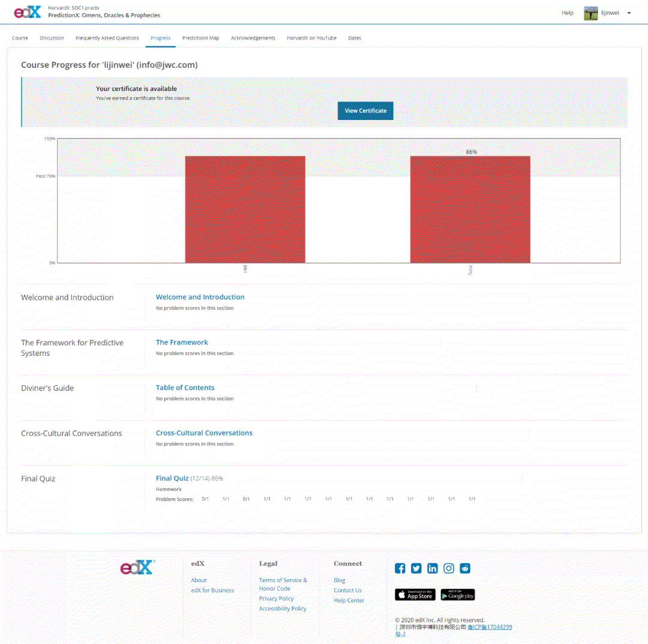The image size is (648, 644).
Task: Open the About footer link
Action: (199, 580)
